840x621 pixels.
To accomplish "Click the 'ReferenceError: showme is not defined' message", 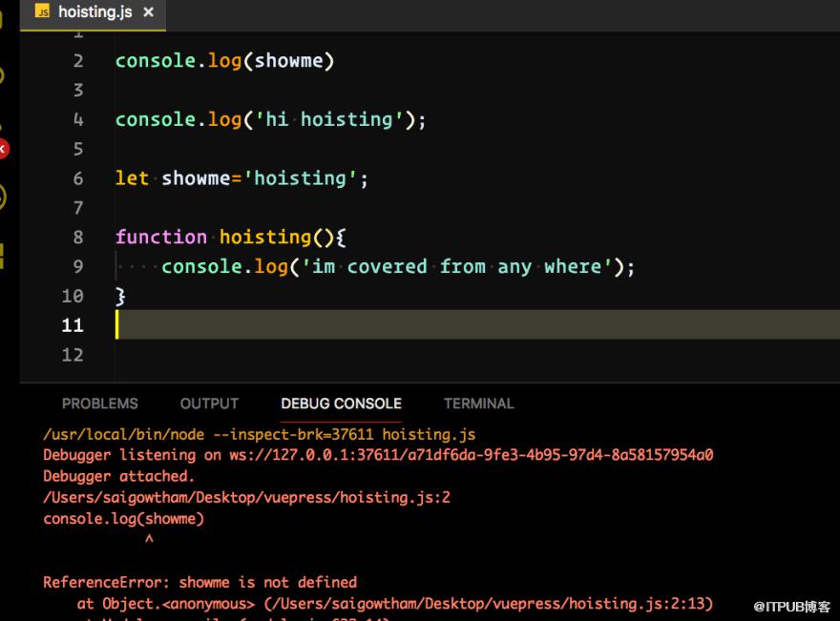I will coord(199,582).
